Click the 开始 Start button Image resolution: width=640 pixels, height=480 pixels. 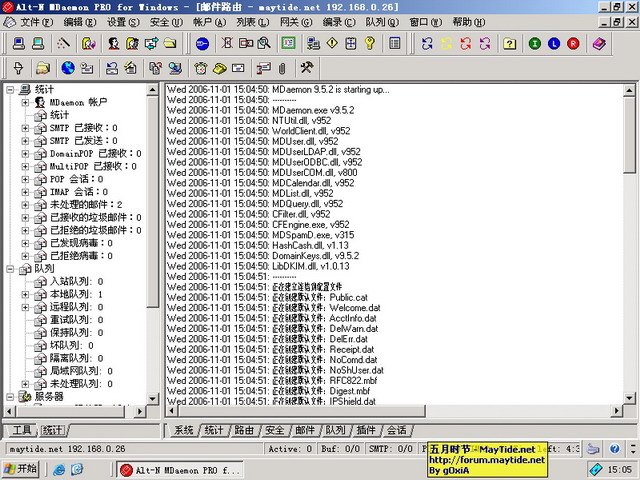pos(21,468)
